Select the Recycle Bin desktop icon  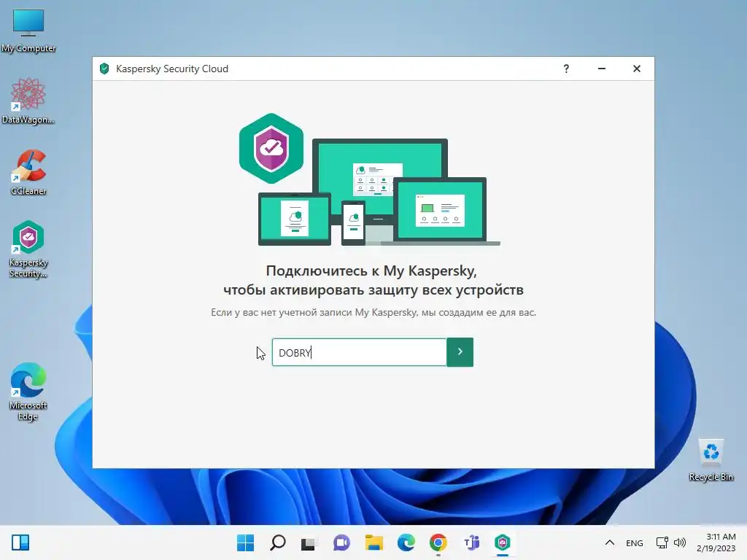711,460
